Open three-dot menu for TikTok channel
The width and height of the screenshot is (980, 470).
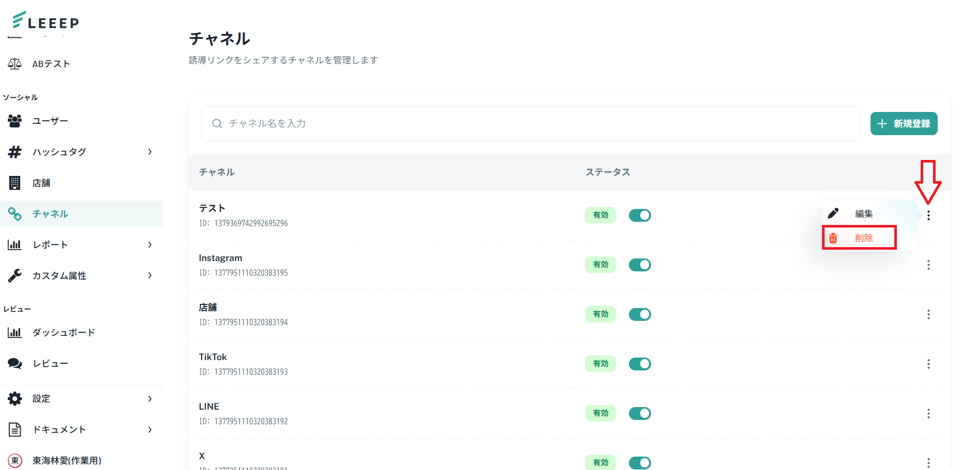[x=928, y=364]
